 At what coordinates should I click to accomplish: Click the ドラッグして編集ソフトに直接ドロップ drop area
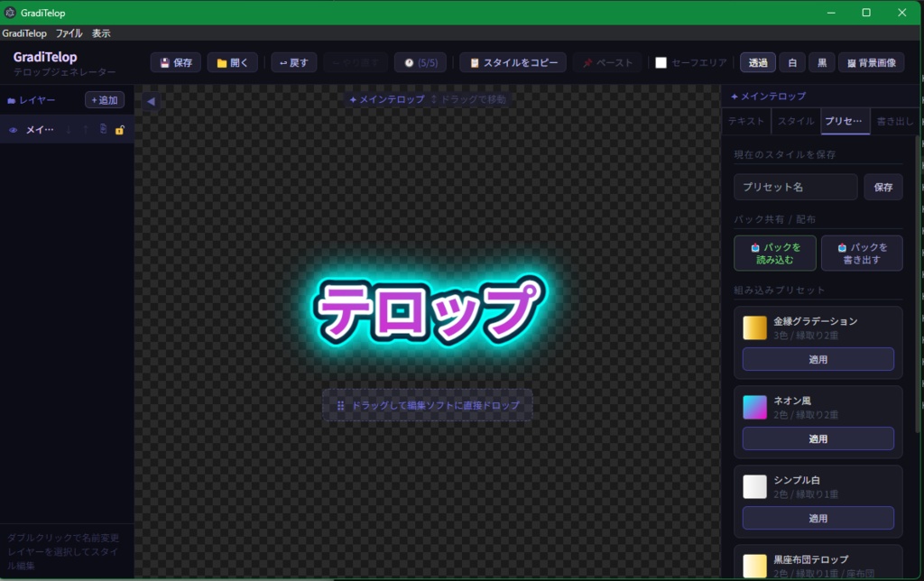tap(428, 405)
